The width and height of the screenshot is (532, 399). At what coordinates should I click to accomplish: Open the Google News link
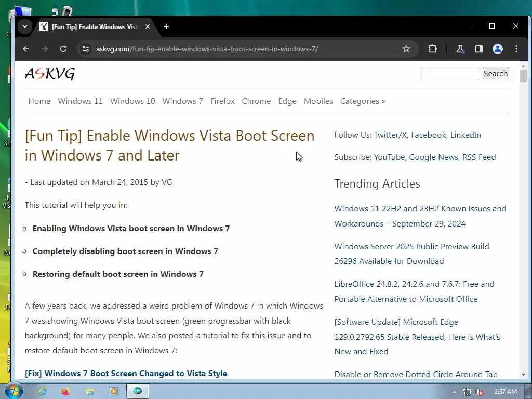tap(434, 157)
